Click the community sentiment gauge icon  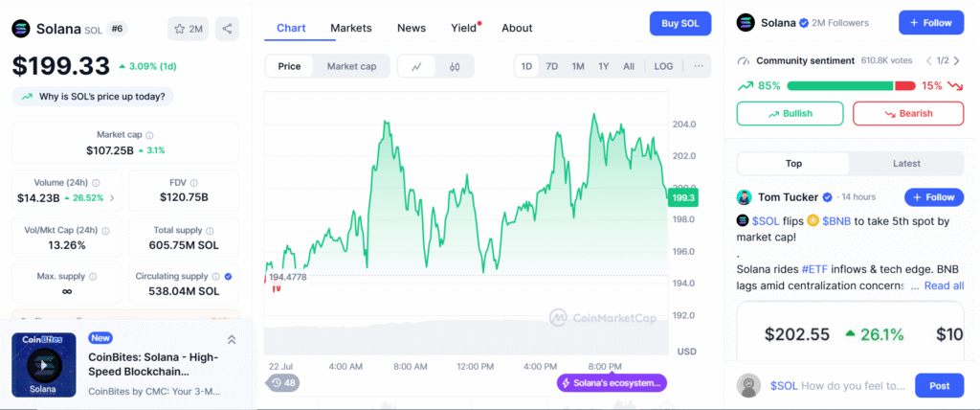pyautogui.click(x=743, y=61)
